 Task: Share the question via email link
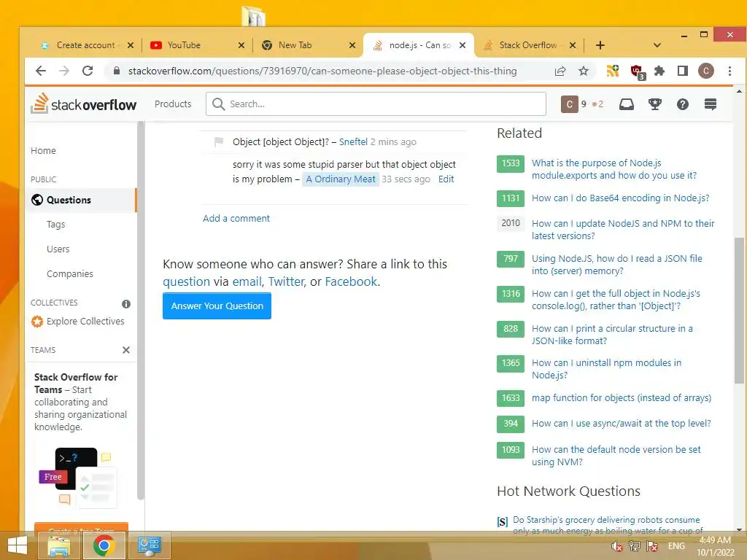click(x=247, y=281)
